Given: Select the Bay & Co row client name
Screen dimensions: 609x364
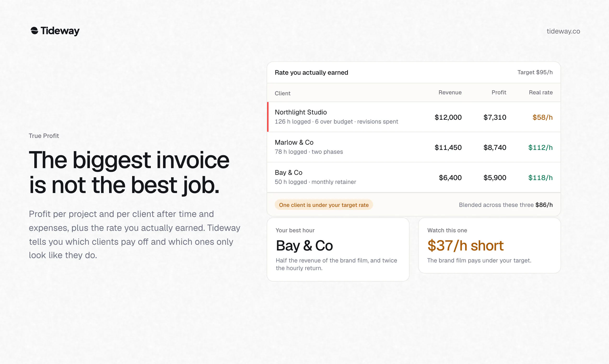Looking at the screenshot, I should pos(288,173).
